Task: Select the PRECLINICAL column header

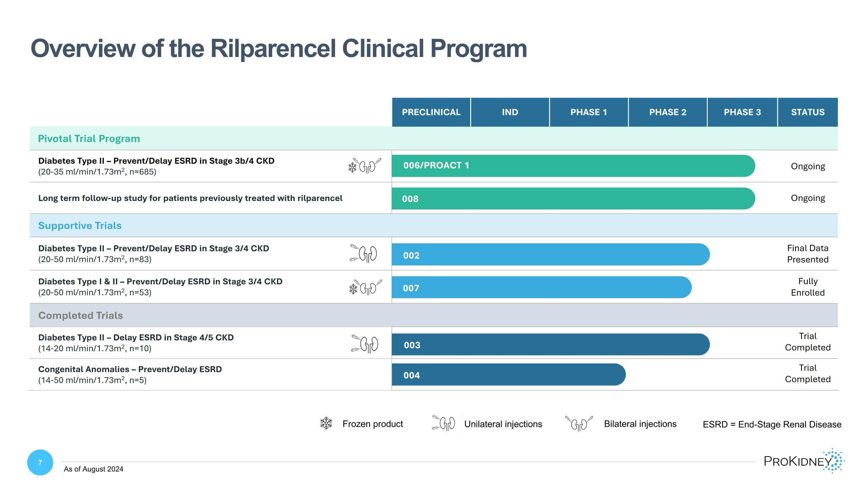Action: pyautogui.click(x=431, y=112)
